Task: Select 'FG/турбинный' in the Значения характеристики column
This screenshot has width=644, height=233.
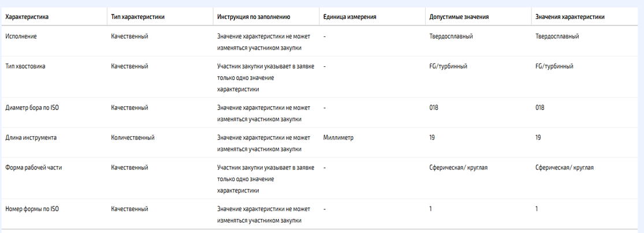Action: pyautogui.click(x=554, y=66)
